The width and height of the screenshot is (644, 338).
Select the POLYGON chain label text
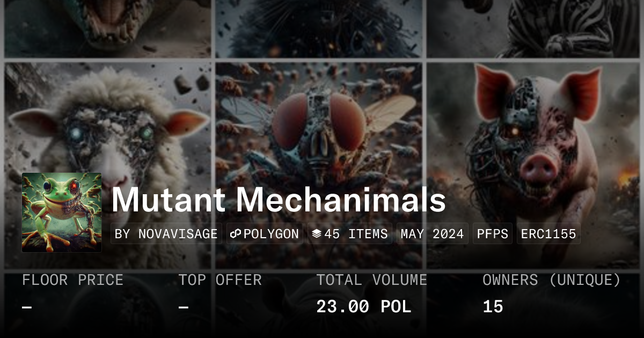click(271, 234)
